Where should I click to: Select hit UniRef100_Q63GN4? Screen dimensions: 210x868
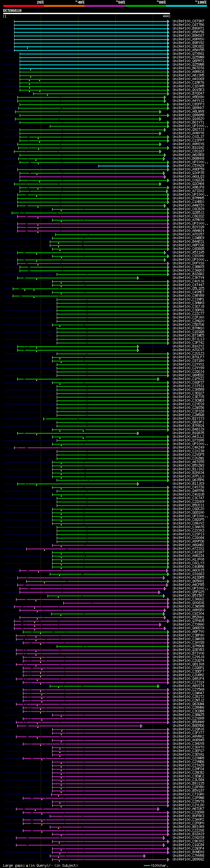[188, 704]
